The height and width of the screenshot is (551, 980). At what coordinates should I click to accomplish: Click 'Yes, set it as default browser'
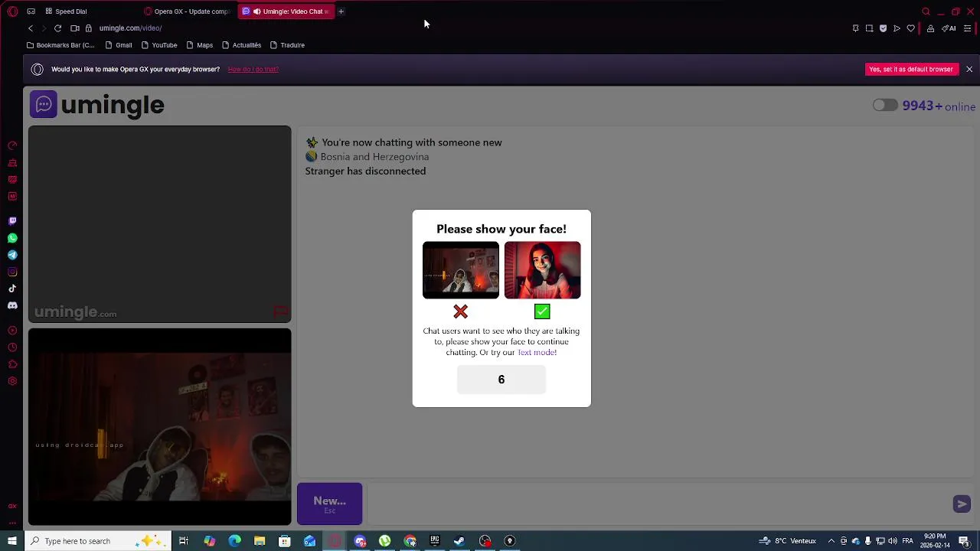(x=911, y=69)
